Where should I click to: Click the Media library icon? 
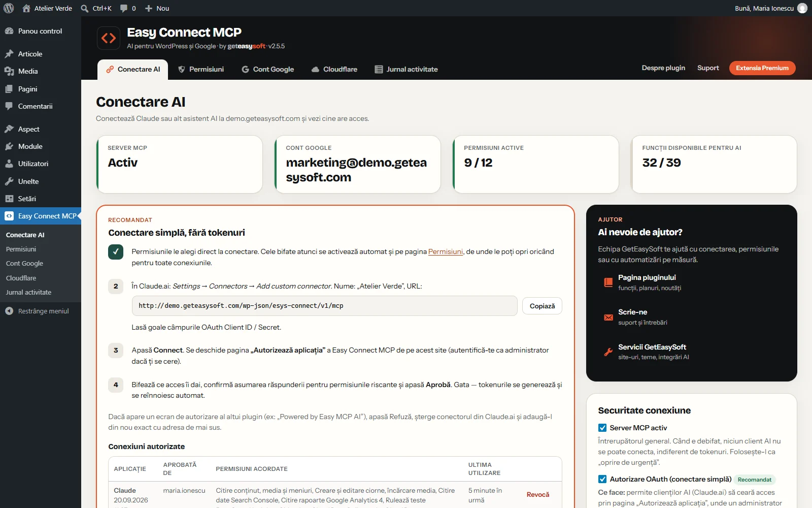click(x=9, y=71)
